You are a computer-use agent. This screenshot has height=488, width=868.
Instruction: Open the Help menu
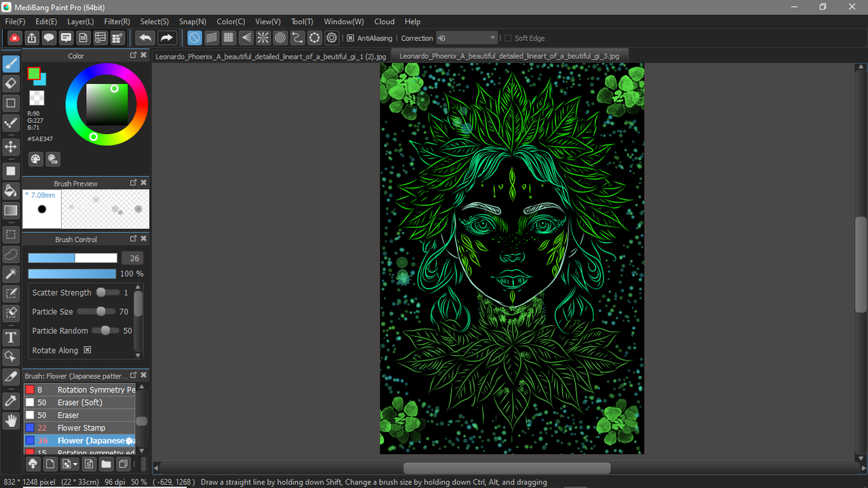pyautogui.click(x=412, y=22)
